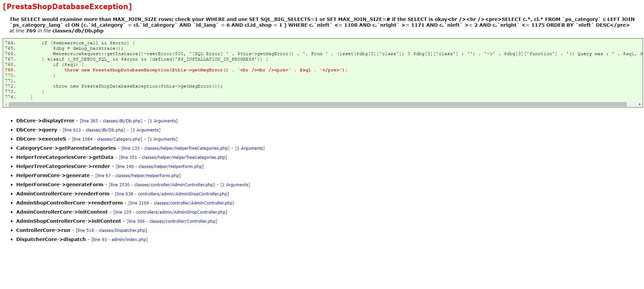Viewport: 644px width, 289px height.
Task: Open link 'line 306 - classes/controller/Controller.php'
Action: click(x=172, y=221)
